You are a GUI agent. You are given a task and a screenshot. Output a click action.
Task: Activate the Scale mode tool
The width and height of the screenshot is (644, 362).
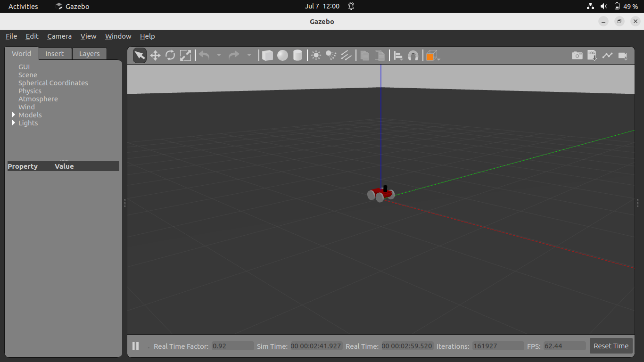click(186, 56)
